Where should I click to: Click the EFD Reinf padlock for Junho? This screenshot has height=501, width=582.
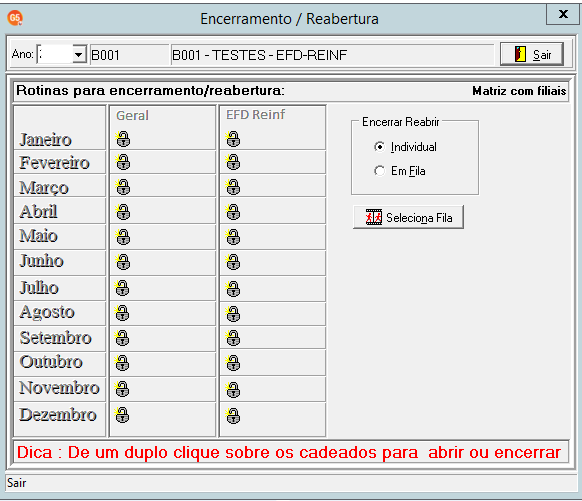coord(233,262)
